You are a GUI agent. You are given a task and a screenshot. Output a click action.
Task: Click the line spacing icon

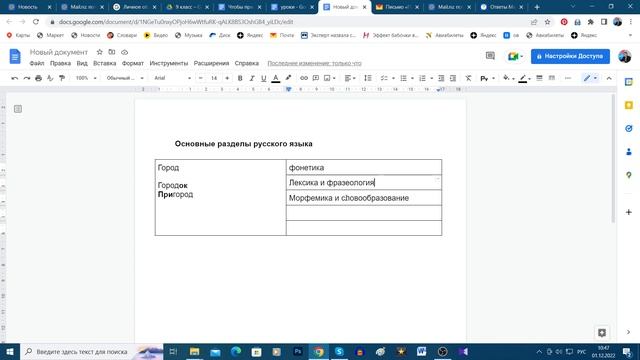click(x=368, y=78)
